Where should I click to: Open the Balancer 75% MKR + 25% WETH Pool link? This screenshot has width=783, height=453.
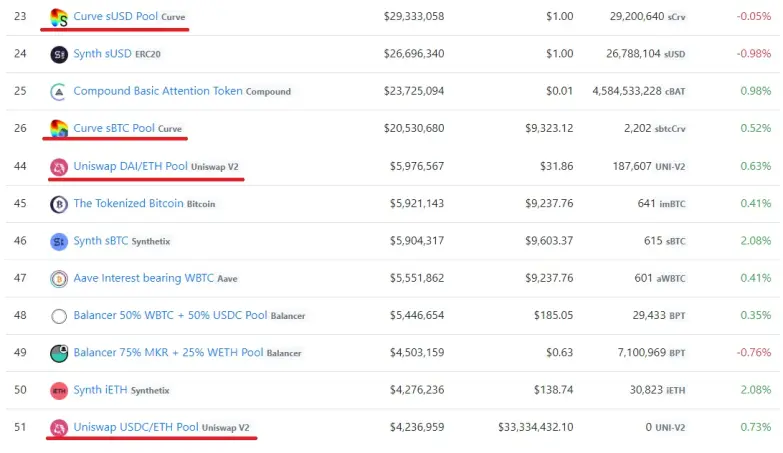point(168,353)
